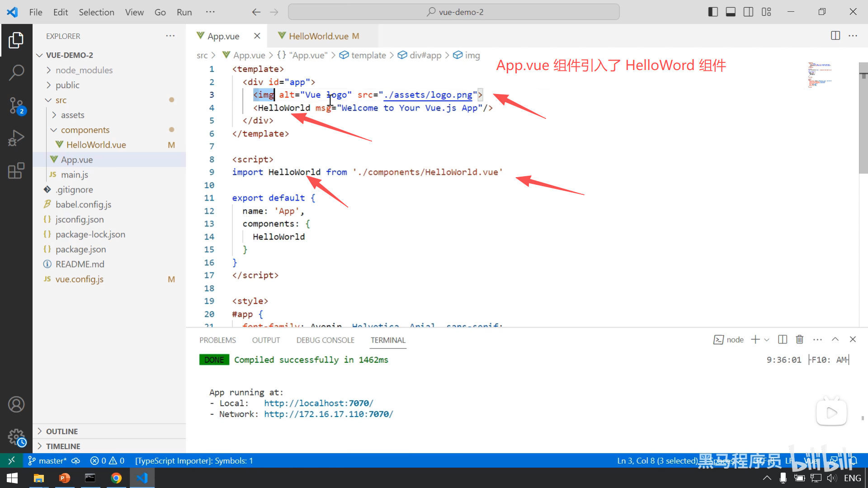
Task: Collapse the components folder
Action: [85, 130]
